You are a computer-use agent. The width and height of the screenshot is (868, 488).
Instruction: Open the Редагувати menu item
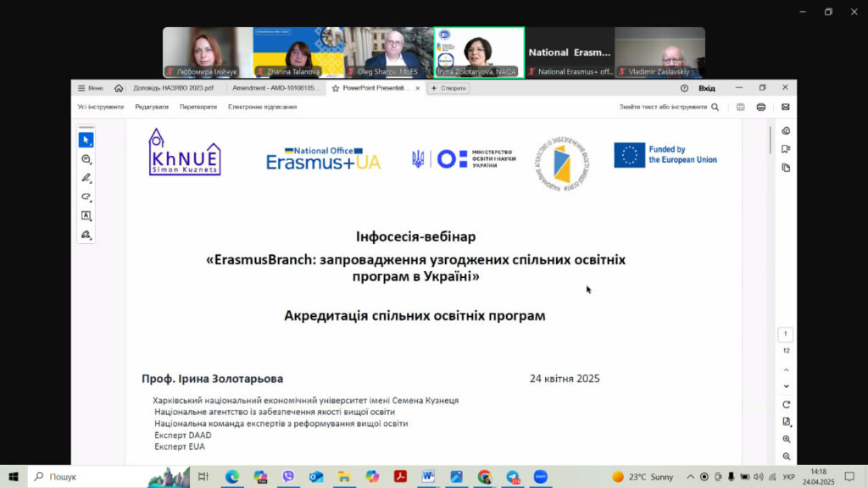click(x=152, y=107)
